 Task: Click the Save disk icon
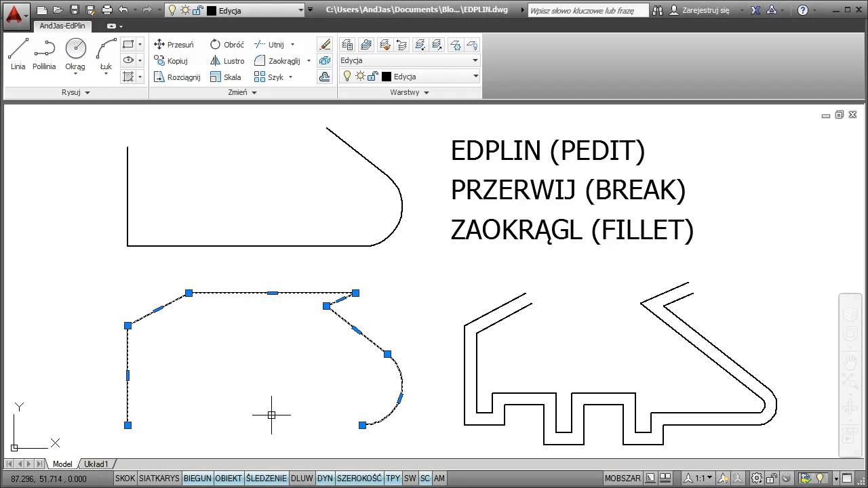(x=75, y=10)
